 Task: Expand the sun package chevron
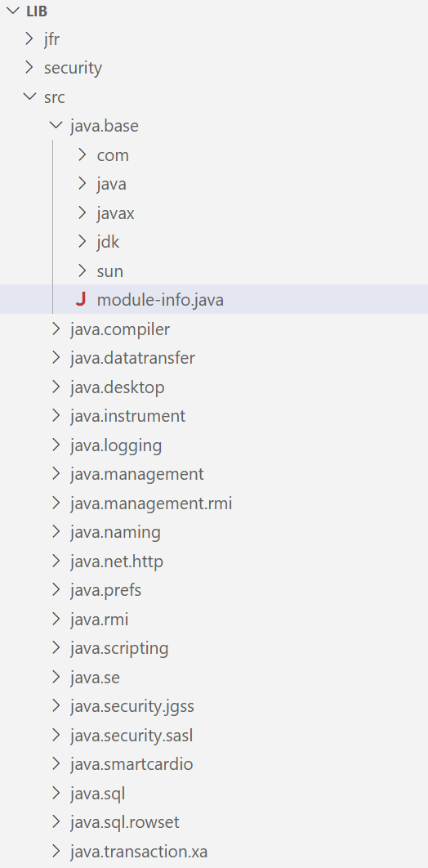tap(82, 271)
